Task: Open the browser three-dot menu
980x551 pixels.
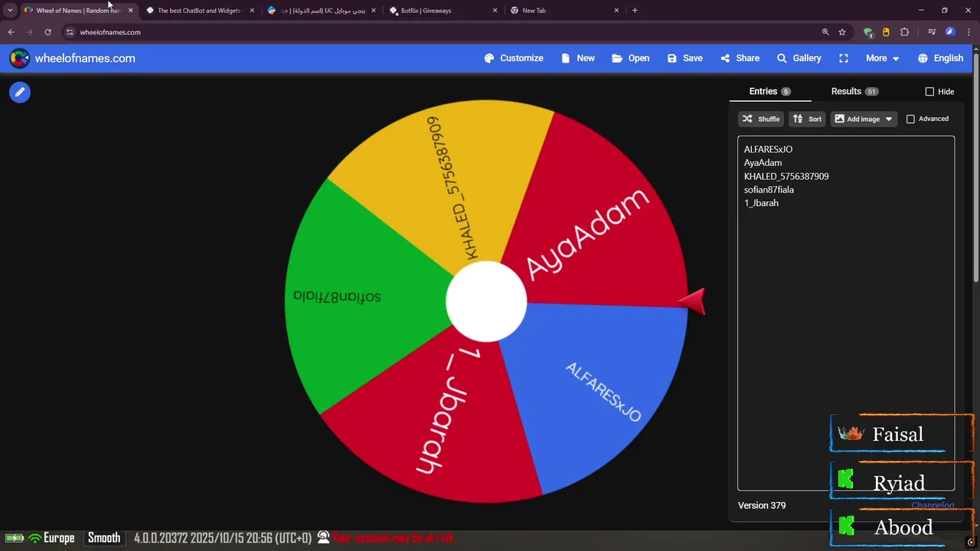Action: [x=969, y=32]
